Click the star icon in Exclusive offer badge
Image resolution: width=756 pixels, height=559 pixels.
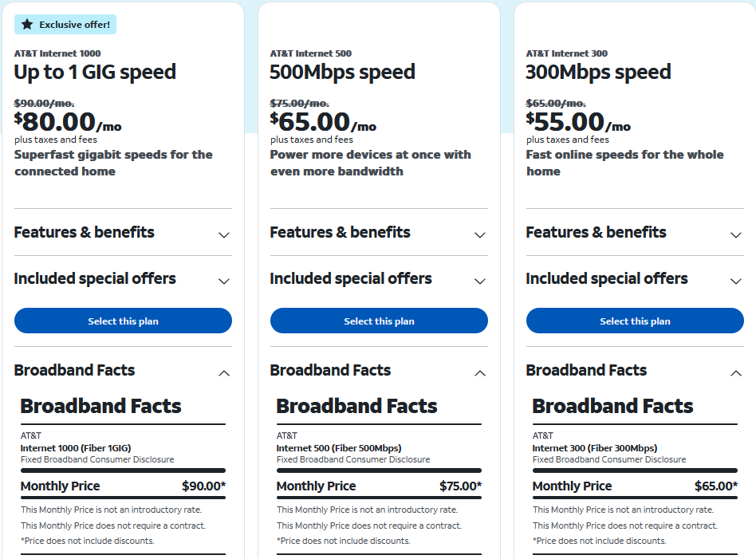coord(27,24)
